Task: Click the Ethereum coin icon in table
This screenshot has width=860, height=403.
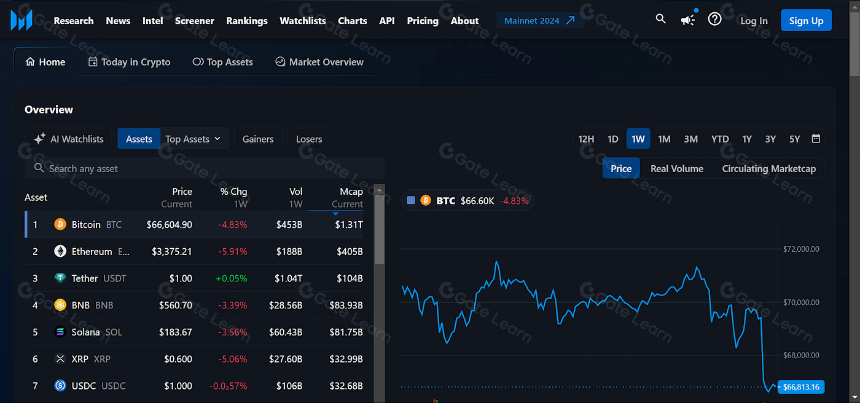Action: coord(60,251)
